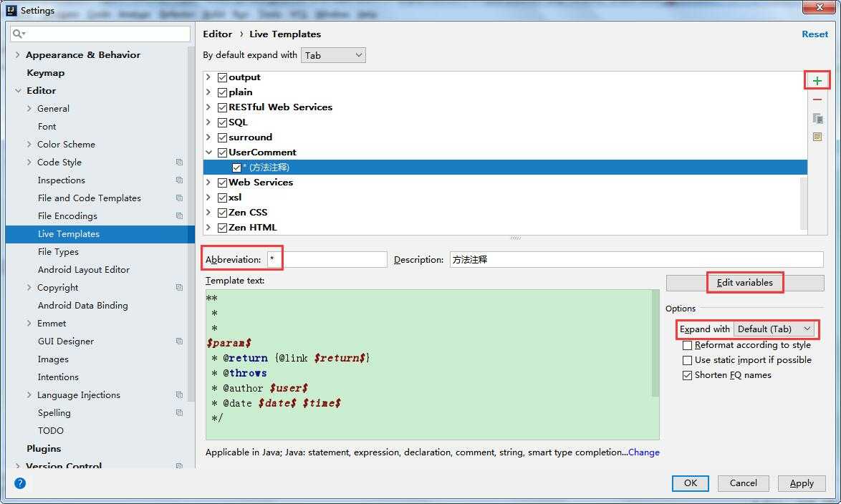841x504 pixels.
Task: Click project-level icon beside File Encodings
Action: coord(179,215)
